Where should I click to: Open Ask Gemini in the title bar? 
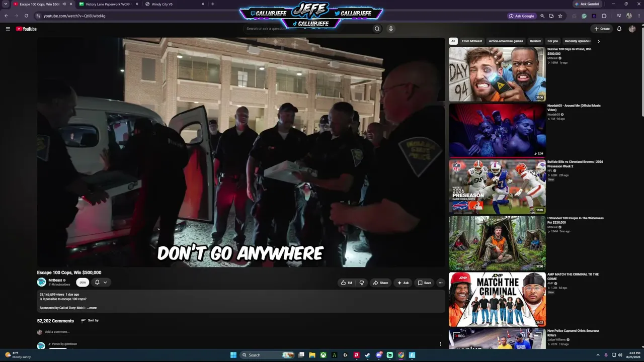(x=587, y=4)
